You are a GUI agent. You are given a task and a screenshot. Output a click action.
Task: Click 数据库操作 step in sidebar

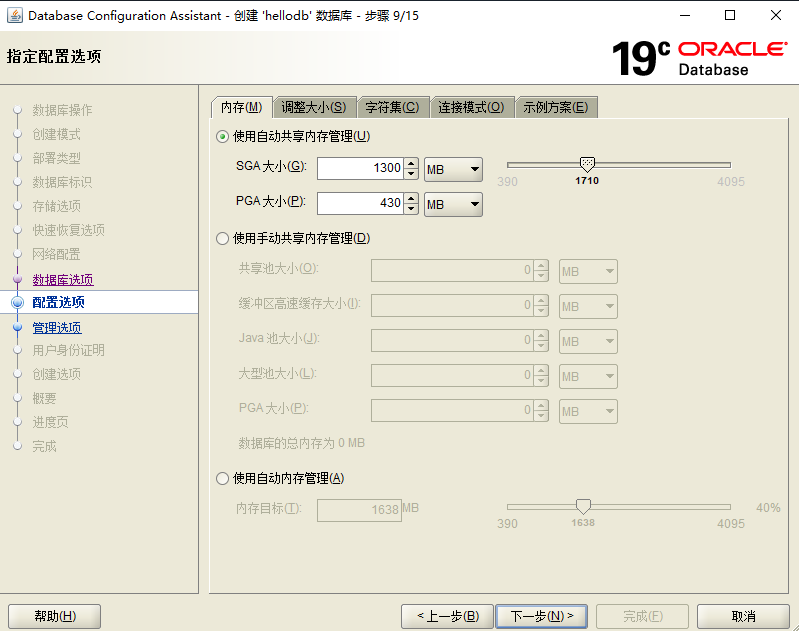tap(62, 110)
